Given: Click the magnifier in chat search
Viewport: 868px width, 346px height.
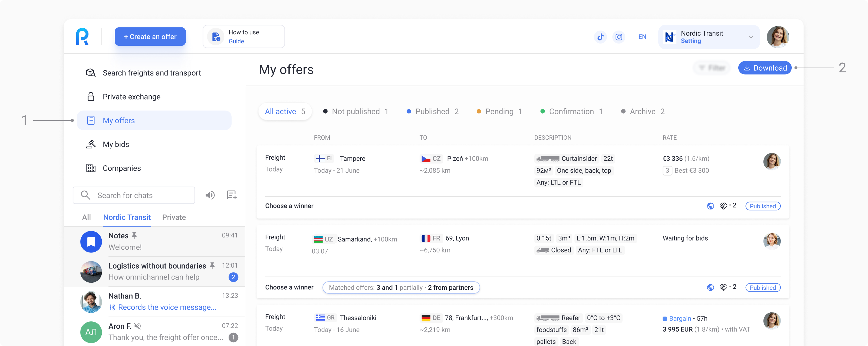Looking at the screenshot, I should (85, 195).
